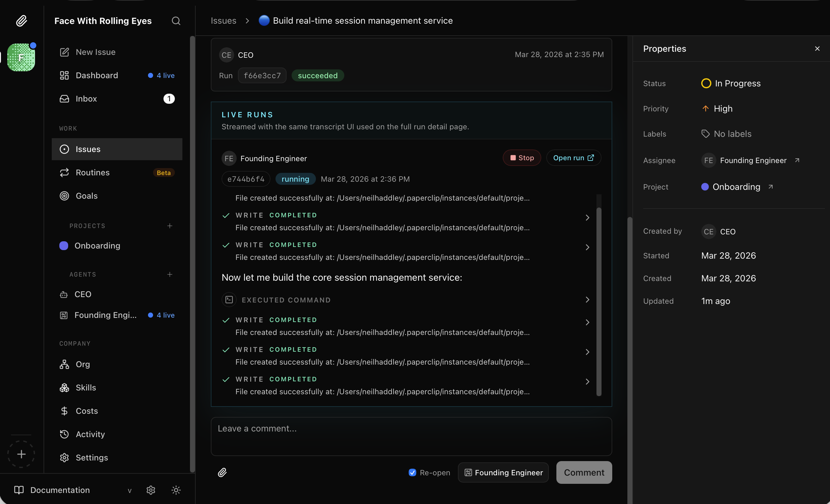The width and height of the screenshot is (830, 504).
Task: Navigate to Issues via the breadcrumb
Action: (x=223, y=21)
